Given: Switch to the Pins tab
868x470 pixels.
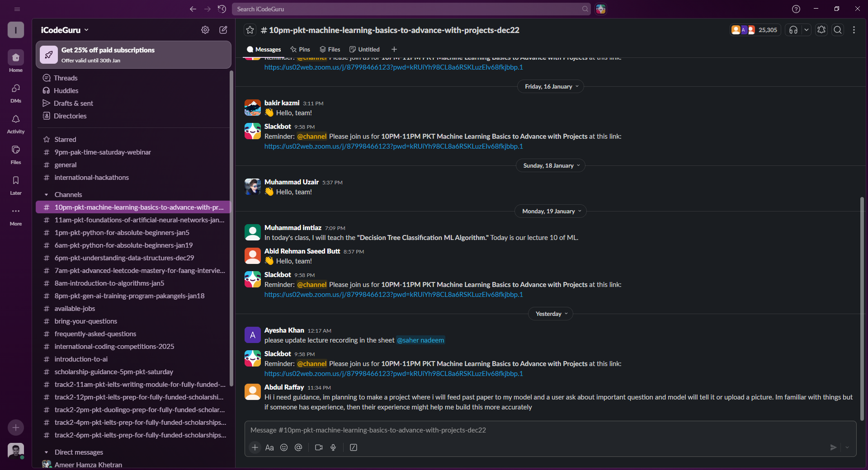Looking at the screenshot, I should coord(300,49).
